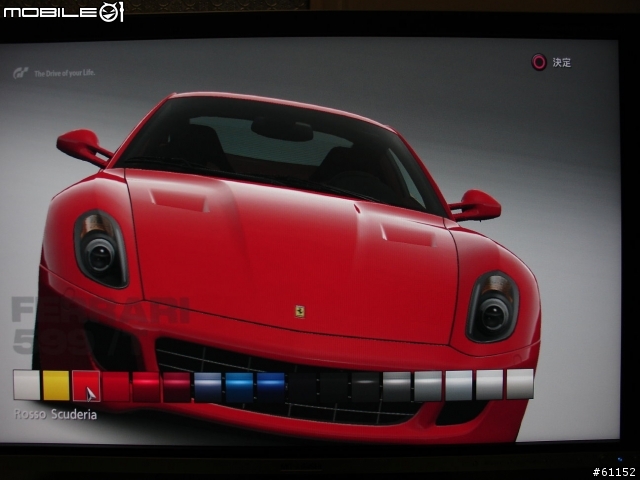The image size is (640, 480).
Task: Confirm with the circle 決定 button
Action: coord(551,62)
